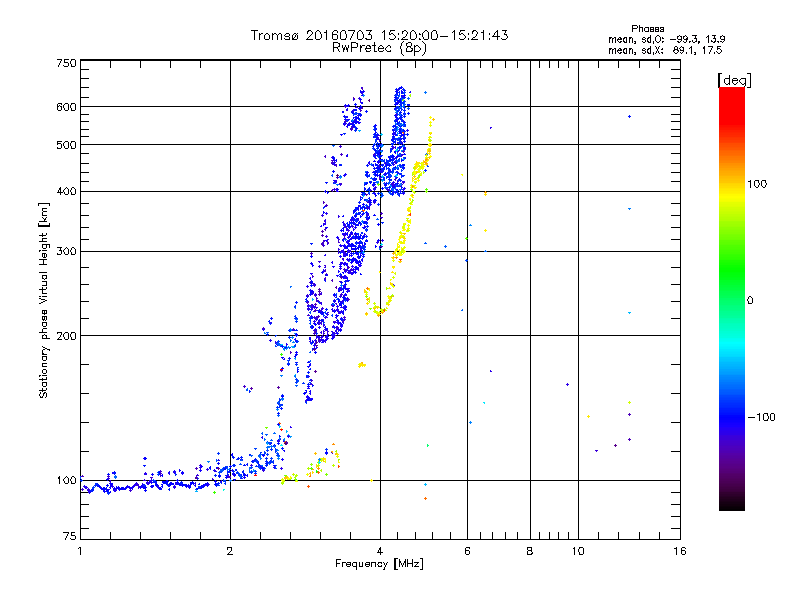Click the y-axis tick label '400'
Screen dimensions: 800x600
click(x=66, y=192)
